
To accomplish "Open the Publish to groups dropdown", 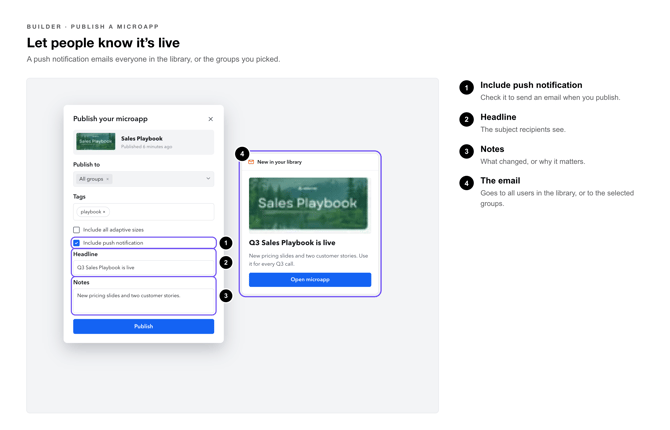I will click(x=208, y=179).
